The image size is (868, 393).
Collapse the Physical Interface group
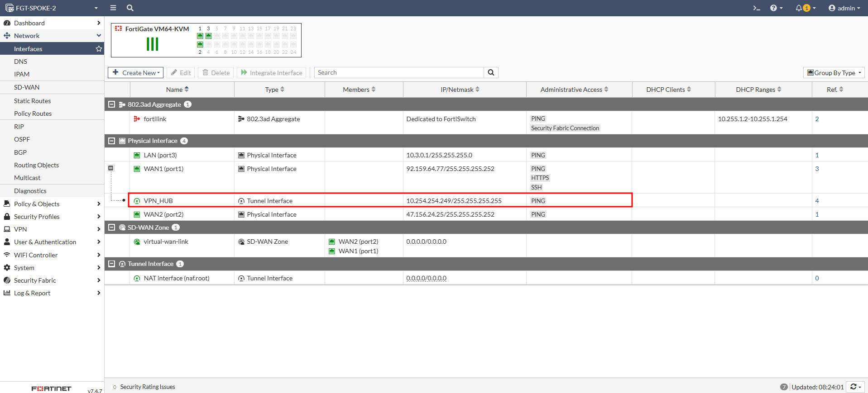[x=111, y=141]
